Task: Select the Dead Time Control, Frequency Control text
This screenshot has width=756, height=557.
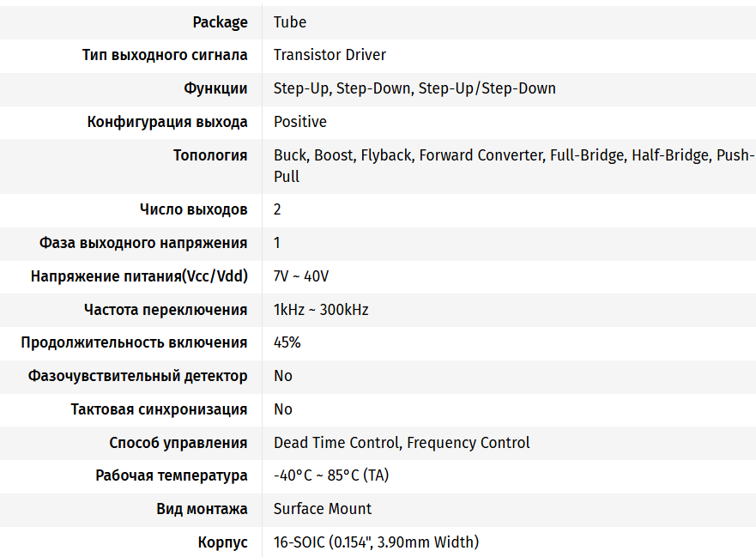Action: coord(402,443)
